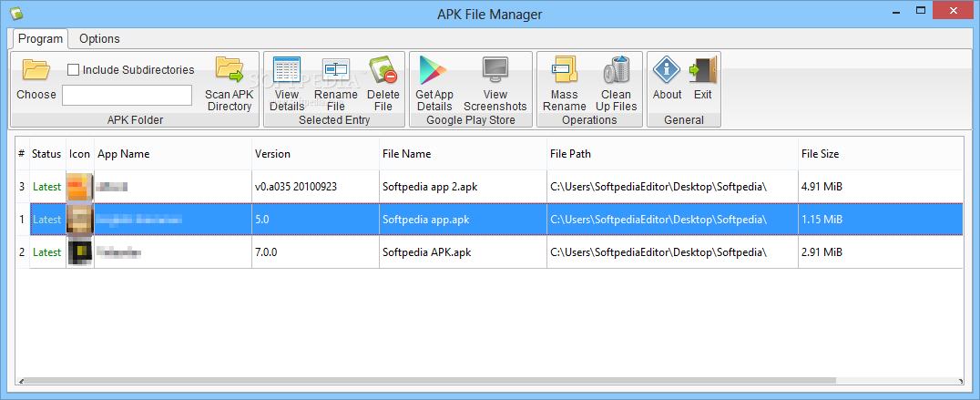Click the Delete File icon
The height and width of the screenshot is (400, 980).
coord(383,70)
